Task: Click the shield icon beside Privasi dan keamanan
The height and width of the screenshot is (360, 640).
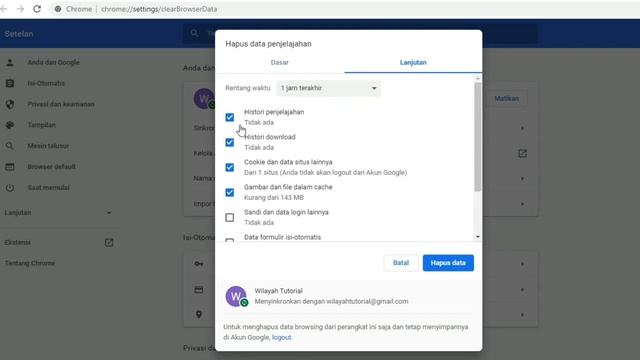Action: coord(10,104)
